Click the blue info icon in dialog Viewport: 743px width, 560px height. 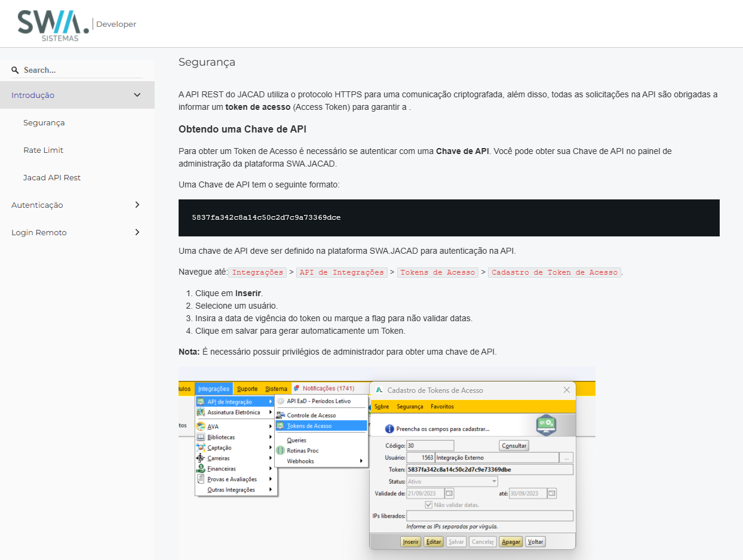pyautogui.click(x=389, y=429)
